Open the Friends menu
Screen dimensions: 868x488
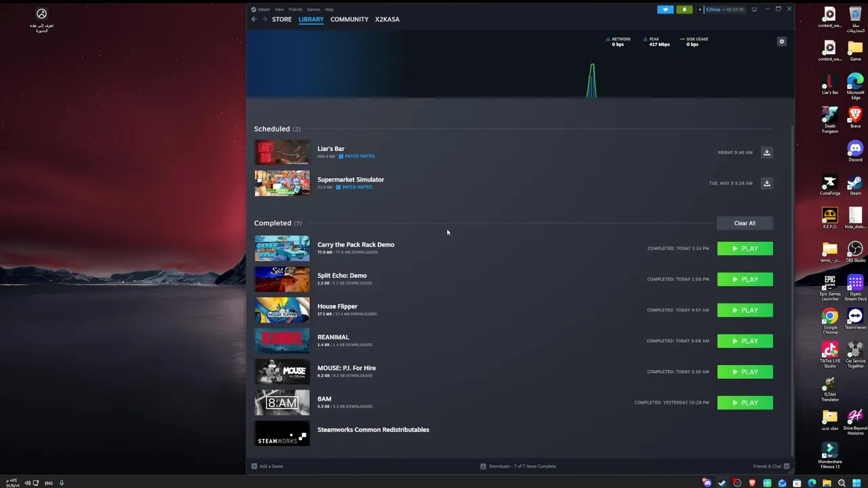click(x=295, y=9)
